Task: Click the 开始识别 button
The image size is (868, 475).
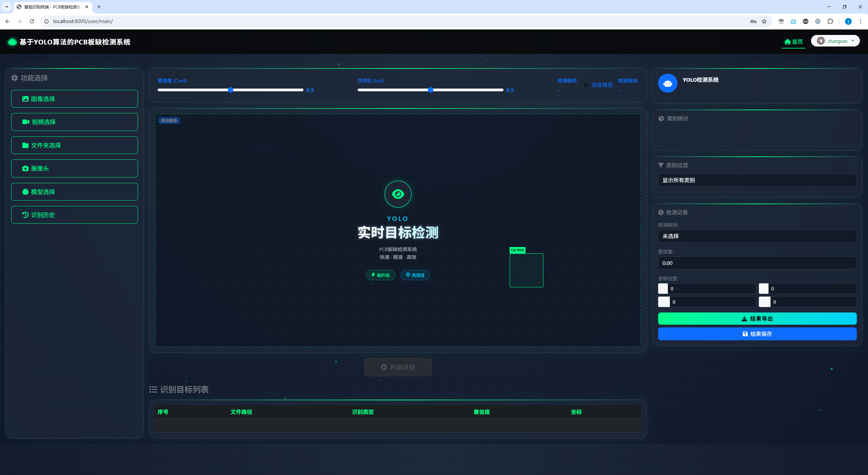Action: (x=398, y=367)
